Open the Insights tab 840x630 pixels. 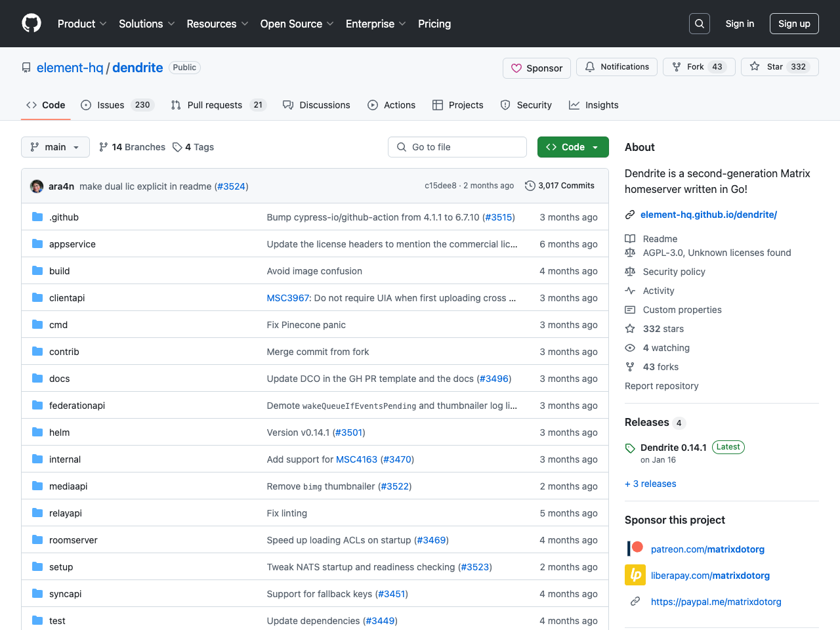(x=594, y=105)
